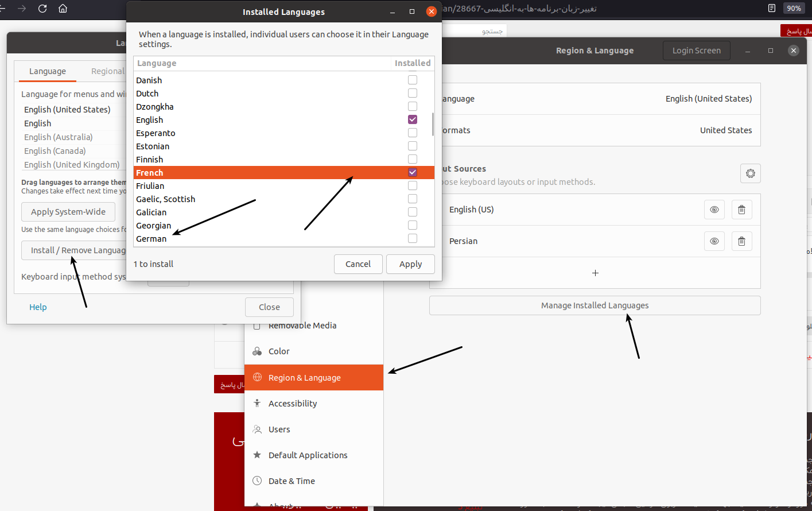The height and width of the screenshot is (511, 812).
Task: Switch to the Language tab
Action: (x=48, y=71)
